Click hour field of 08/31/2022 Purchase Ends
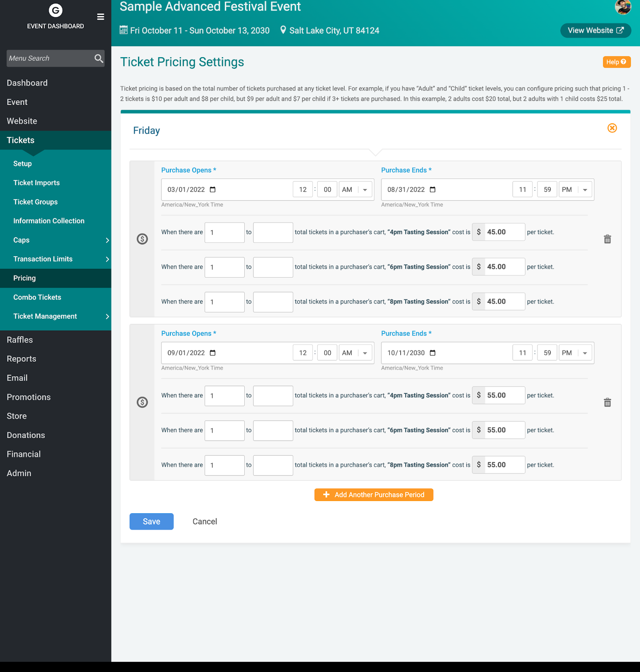The height and width of the screenshot is (672, 640). tap(522, 189)
